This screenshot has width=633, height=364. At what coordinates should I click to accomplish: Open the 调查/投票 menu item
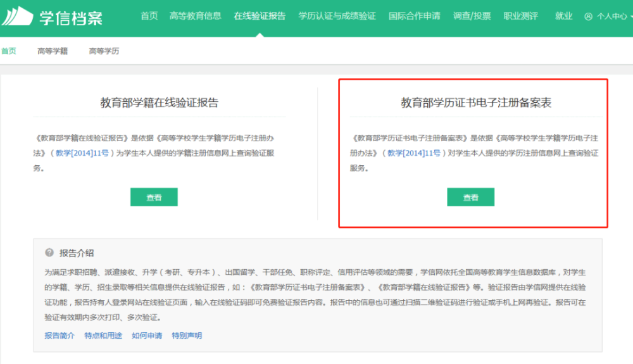[x=472, y=16]
